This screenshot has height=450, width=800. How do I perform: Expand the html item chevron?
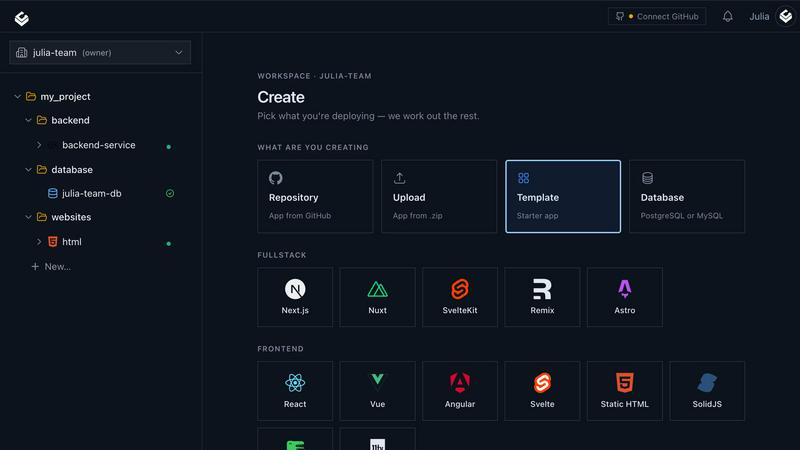pos(39,242)
